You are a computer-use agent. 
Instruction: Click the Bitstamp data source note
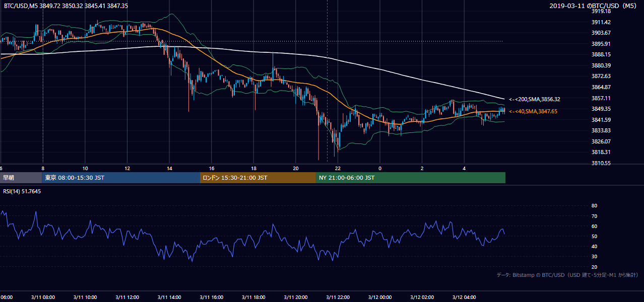tap(568, 275)
